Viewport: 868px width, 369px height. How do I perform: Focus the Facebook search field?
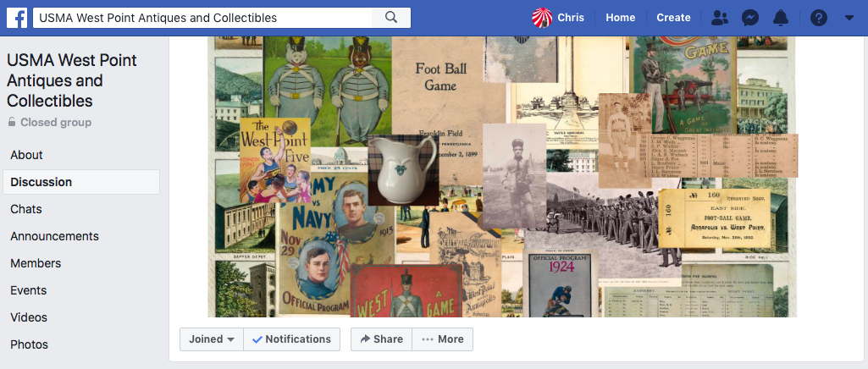202,18
